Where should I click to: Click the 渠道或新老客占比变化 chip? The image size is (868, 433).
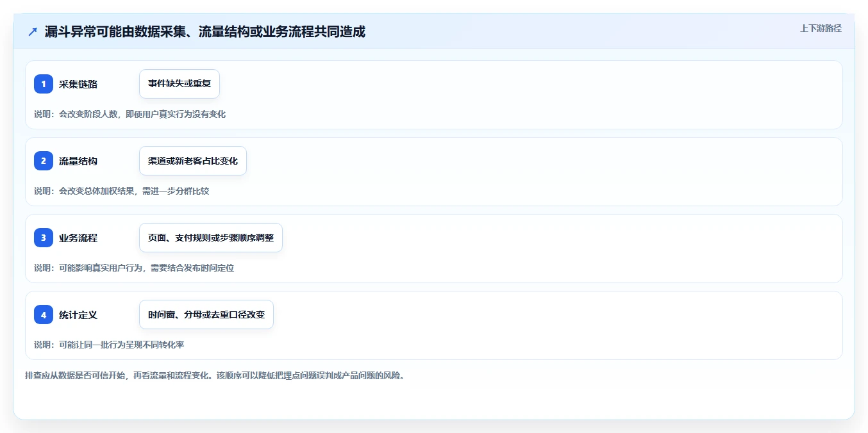193,161
